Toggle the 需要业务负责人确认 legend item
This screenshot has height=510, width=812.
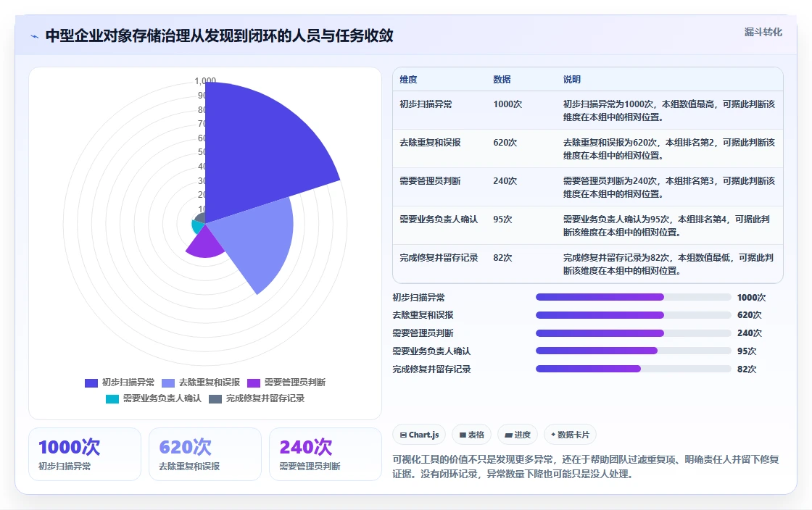tap(154, 398)
